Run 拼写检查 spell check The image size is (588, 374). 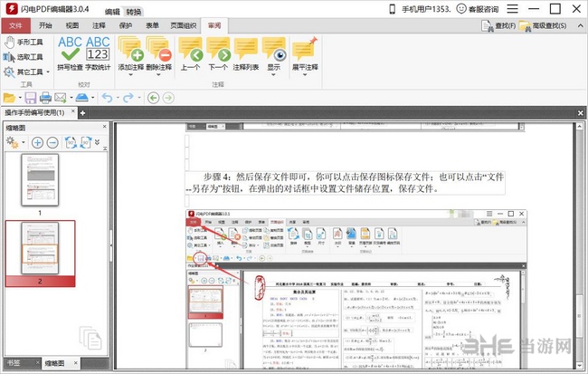(x=71, y=53)
